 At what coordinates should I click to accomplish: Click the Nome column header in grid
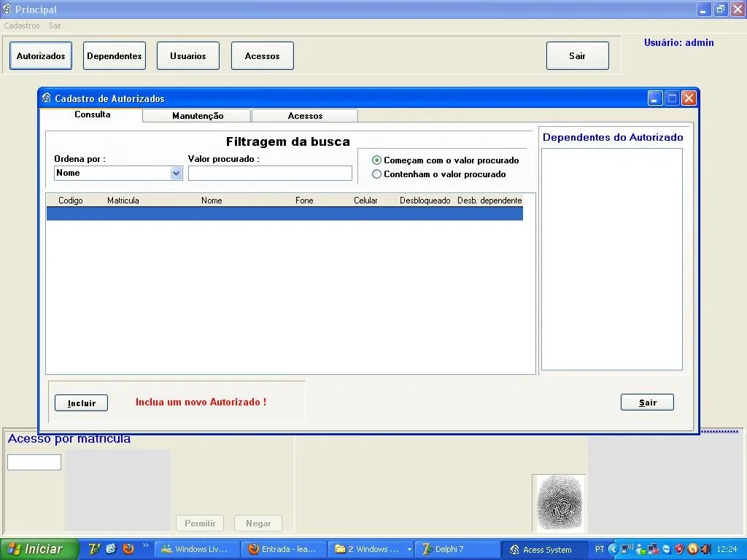click(212, 201)
